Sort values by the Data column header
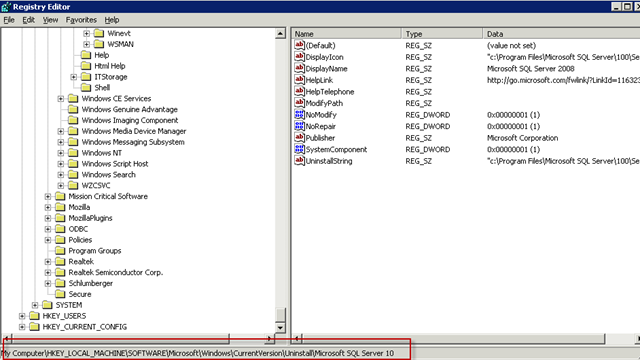This screenshot has height=360, width=640. click(561, 34)
